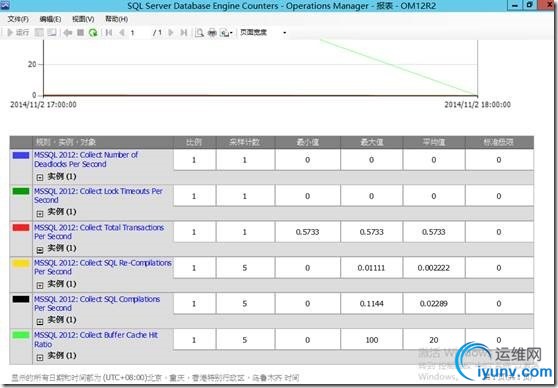558x388 pixels.
Task: Click the current page number field
Action: 139,33
